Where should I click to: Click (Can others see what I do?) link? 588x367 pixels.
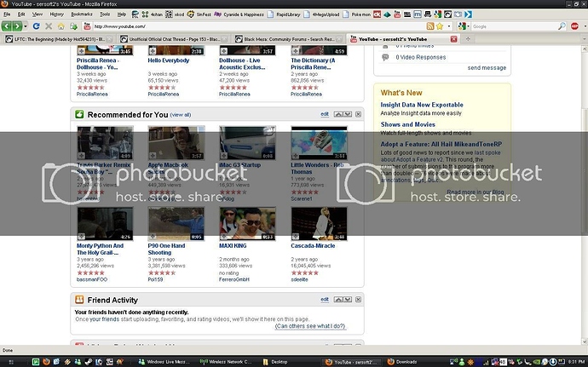tap(310, 326)
